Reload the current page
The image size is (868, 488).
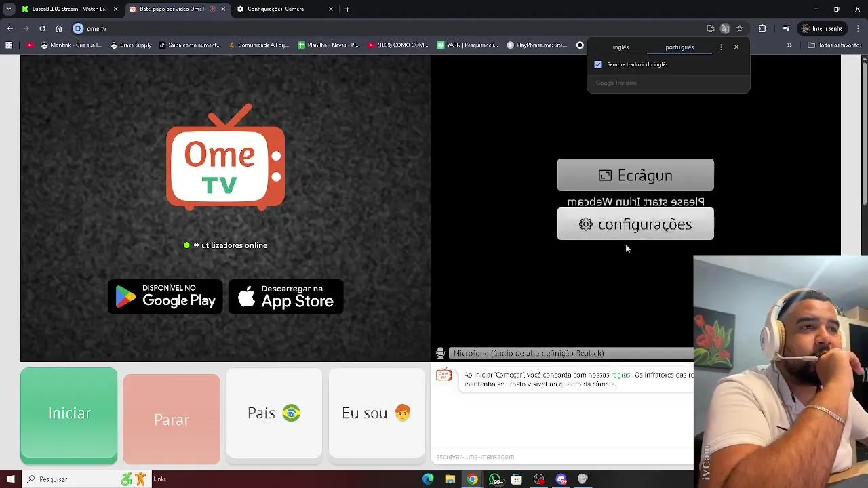42,28
